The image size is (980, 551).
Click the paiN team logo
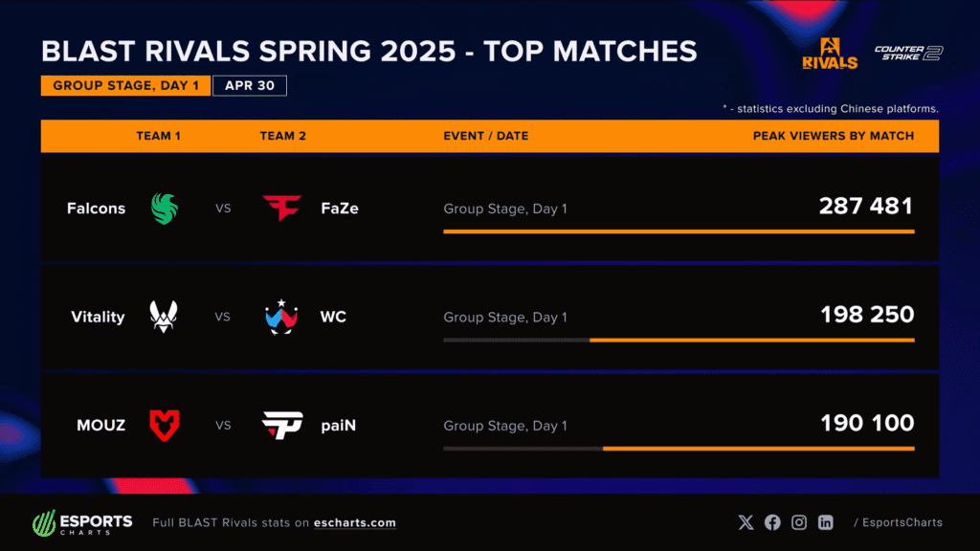[282, 426]
